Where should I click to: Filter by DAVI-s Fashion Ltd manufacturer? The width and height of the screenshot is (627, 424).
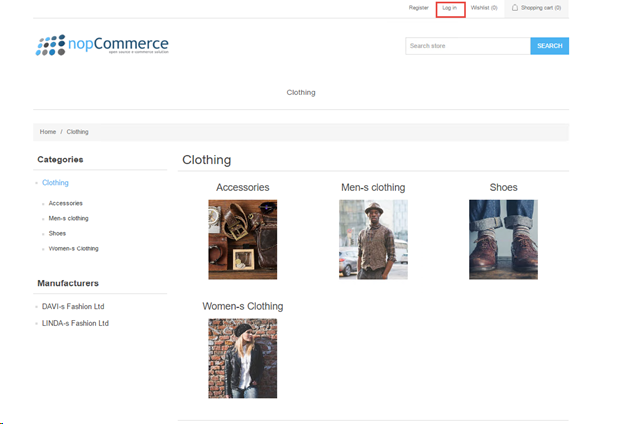pyautogui.click(x=73, y=306)
